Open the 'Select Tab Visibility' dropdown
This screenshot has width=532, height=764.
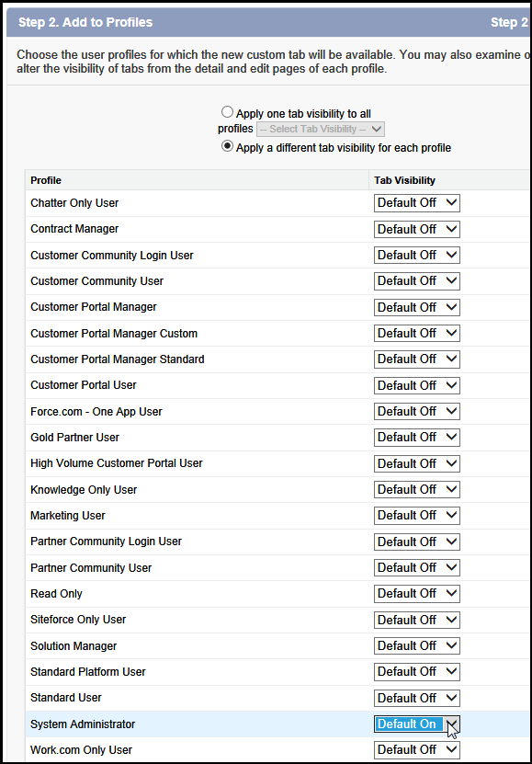click(x=320, y=129)
